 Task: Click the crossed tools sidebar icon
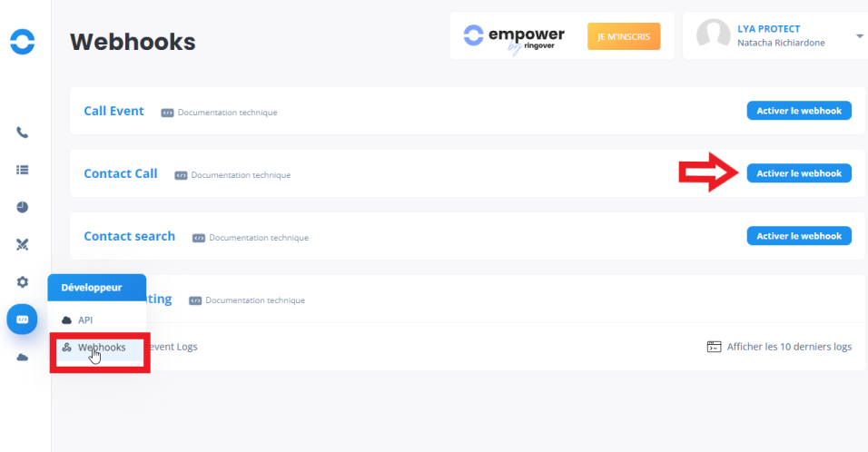coord(23,244)
